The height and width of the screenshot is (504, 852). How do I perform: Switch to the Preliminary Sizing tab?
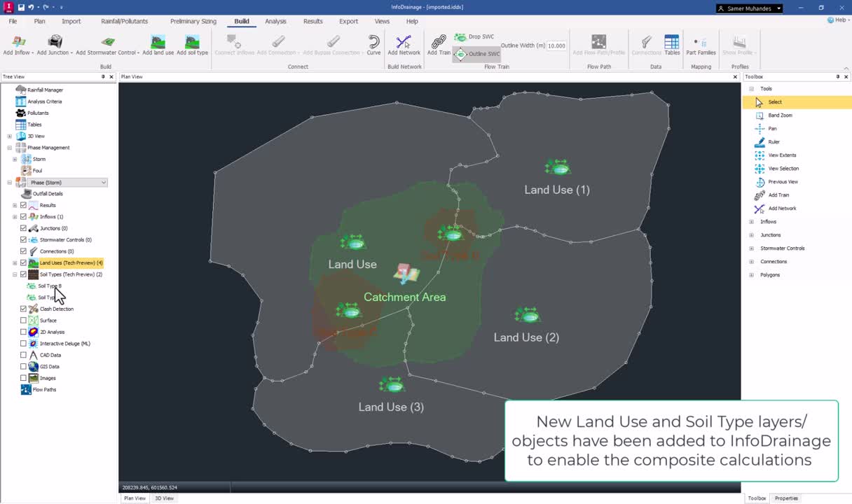point(193,21)
